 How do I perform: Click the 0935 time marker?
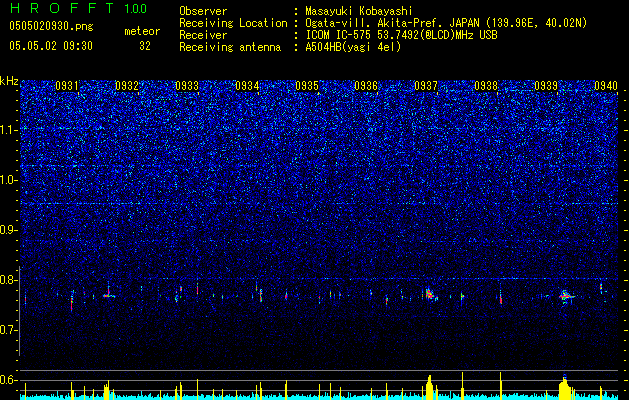307,85
